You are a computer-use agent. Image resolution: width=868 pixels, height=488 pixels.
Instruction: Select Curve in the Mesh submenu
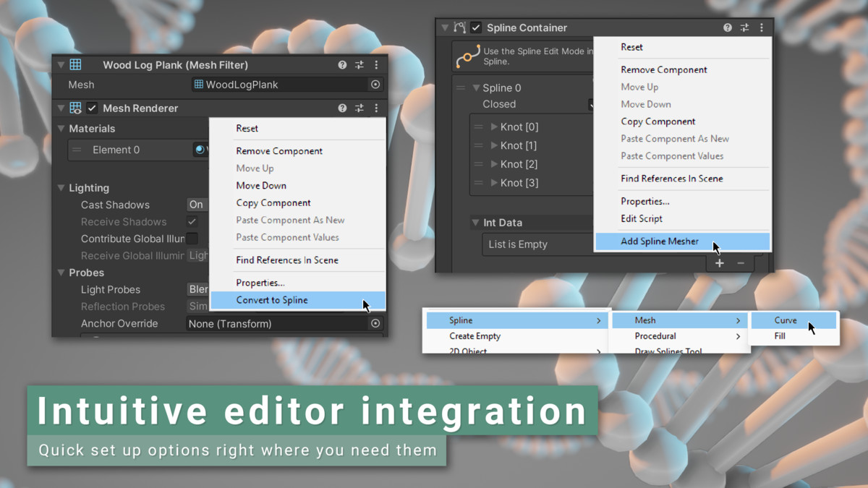coord(786,320)
